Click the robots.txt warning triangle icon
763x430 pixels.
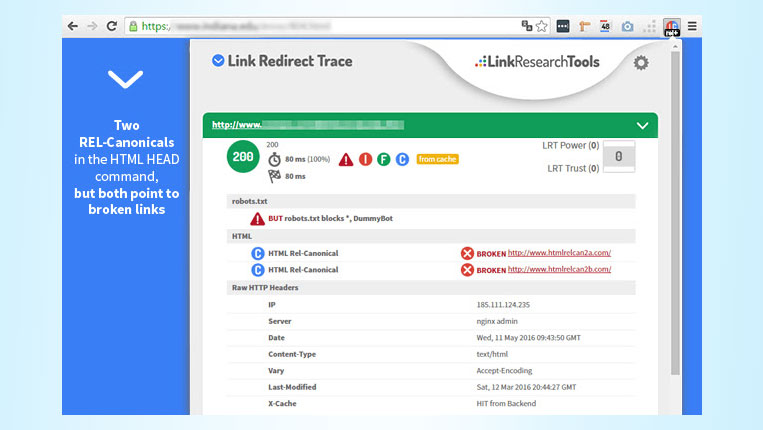click(x=257, y=219)
